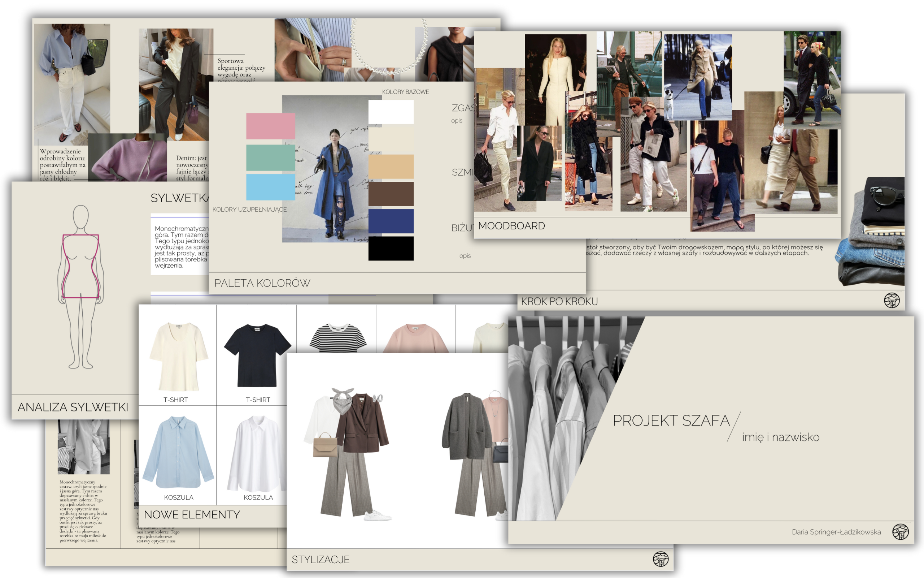Click the "KROK PO KROKU" slide title
924x578 pixels.
(x=559, y=302)
